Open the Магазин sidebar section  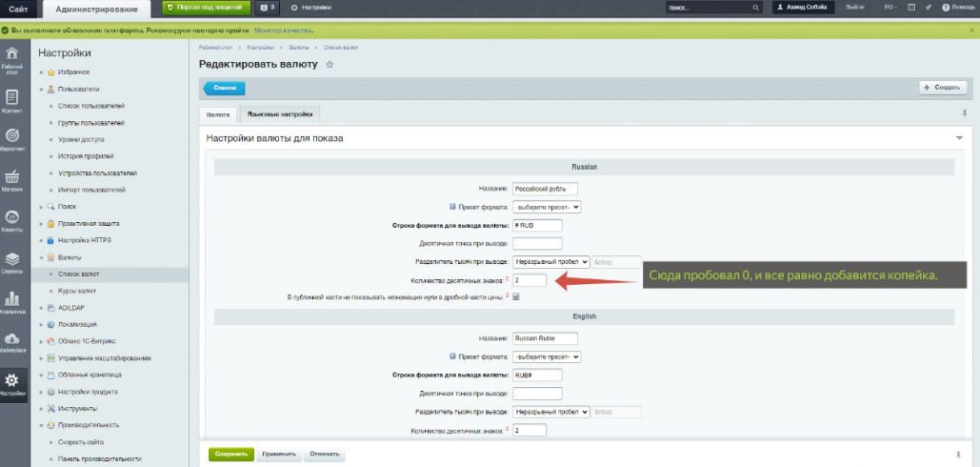pyautogui.click(x=11, y=181)
